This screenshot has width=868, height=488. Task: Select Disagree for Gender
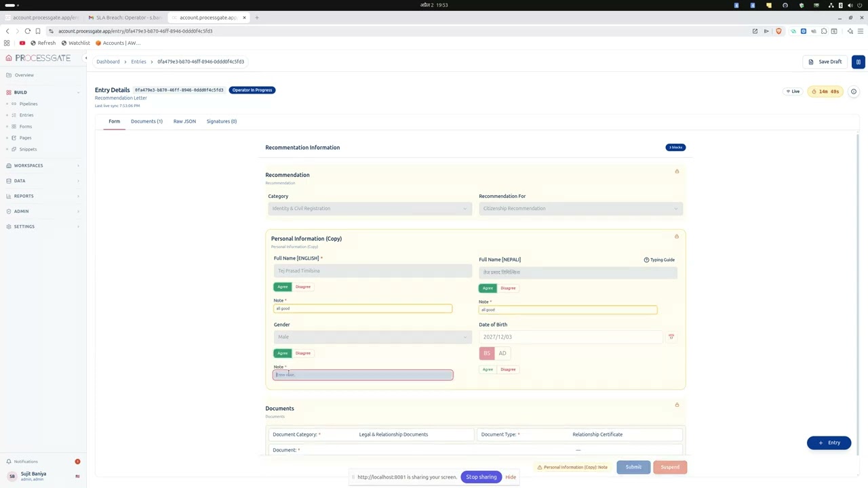(x=302, y=353)
